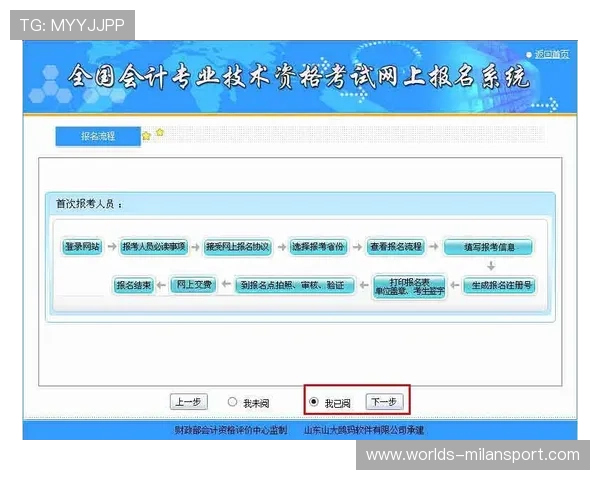Click the 山东山大鸥玛软件有限公司承建 footer text
The width and height of the screenshot is (600, 480).
[x=364, y=430]
